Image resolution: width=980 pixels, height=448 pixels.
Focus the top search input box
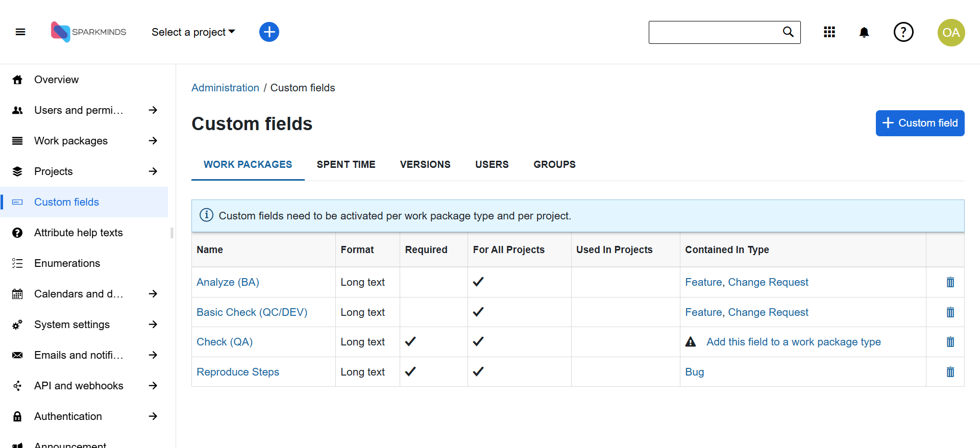(x=715, y=32)
